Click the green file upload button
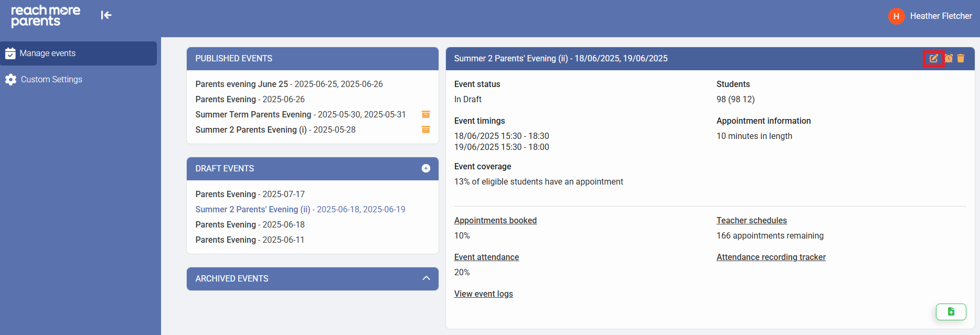The width and height of the screenshot is (980, 335). pos(951,311)
